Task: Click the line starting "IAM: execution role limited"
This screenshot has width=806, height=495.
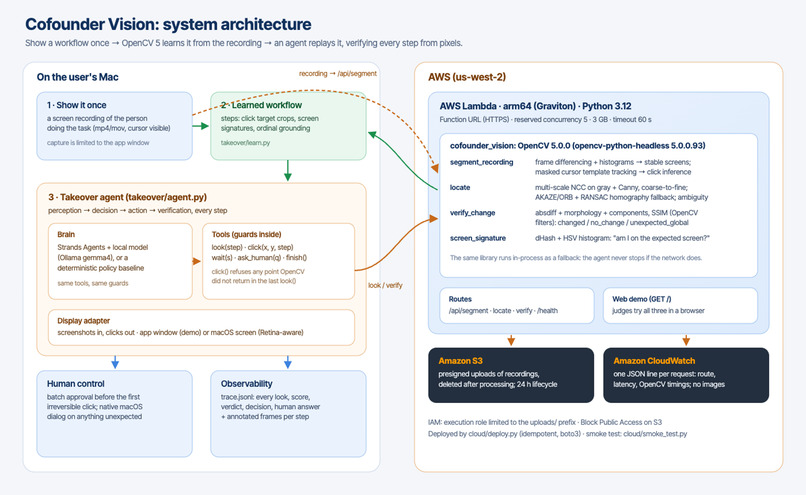Action: tap(545, 422)
